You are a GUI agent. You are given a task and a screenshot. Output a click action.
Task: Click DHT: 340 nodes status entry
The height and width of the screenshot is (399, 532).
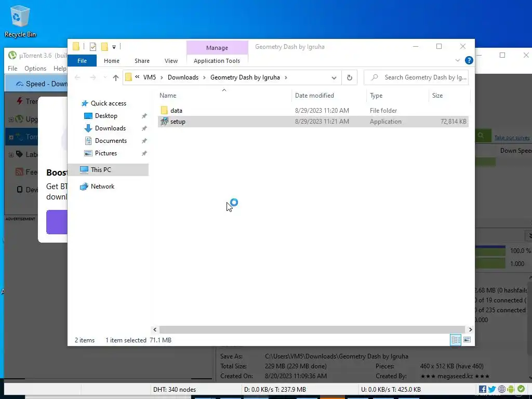(175, 390)
